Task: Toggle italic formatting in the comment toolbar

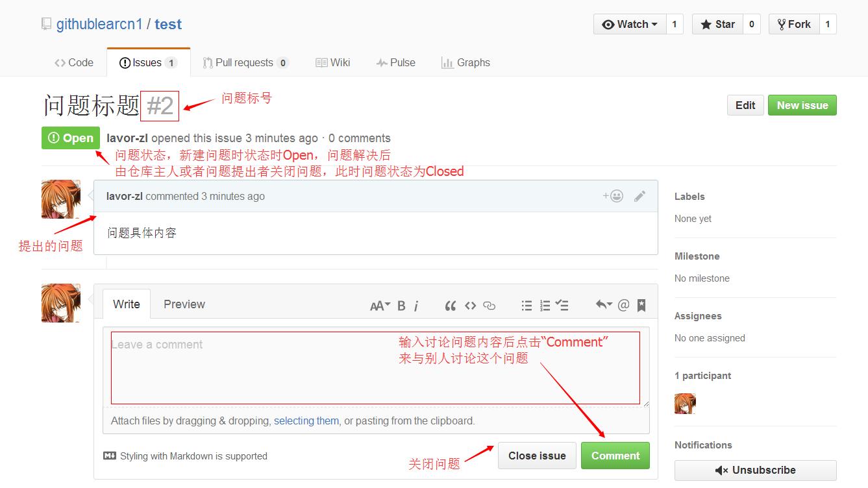Action: tap(416, 304)
